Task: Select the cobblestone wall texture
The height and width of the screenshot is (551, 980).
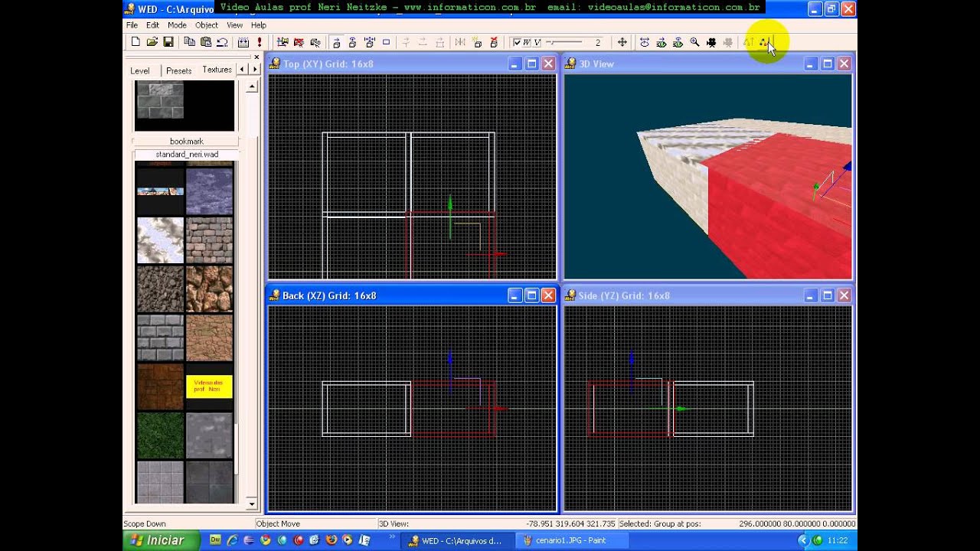Action: click(209, 240)
